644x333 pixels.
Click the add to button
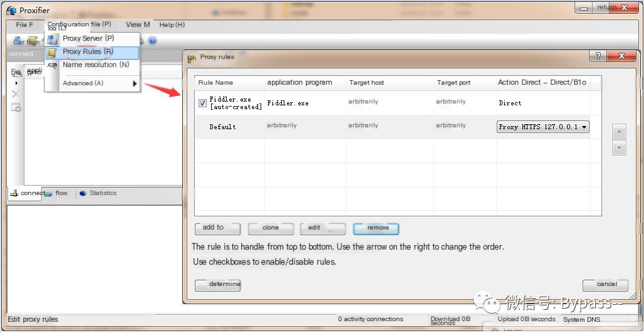[x=217, y=228]
